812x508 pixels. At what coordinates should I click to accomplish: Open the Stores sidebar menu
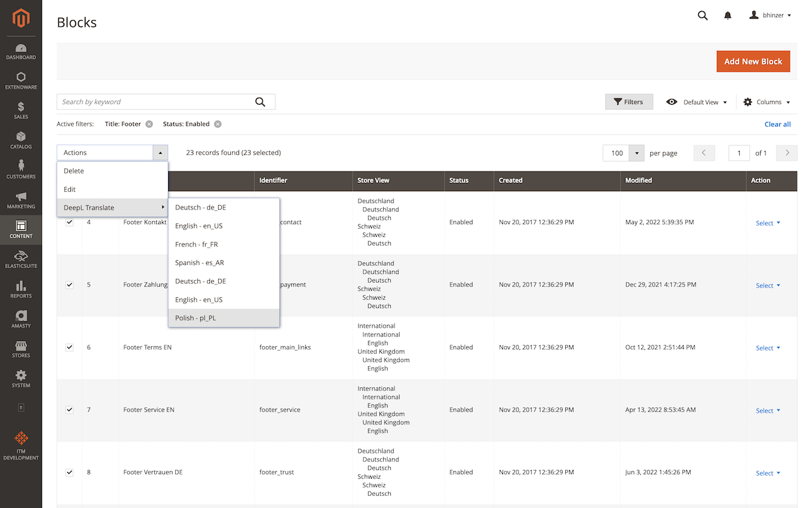[x=21, y=350]
